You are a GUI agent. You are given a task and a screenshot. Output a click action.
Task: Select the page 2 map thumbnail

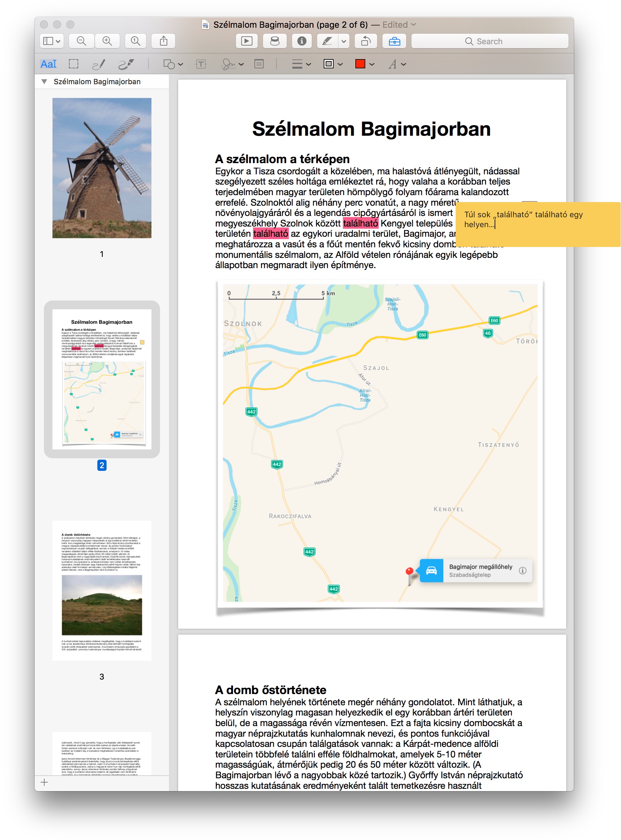click(102, 379)
